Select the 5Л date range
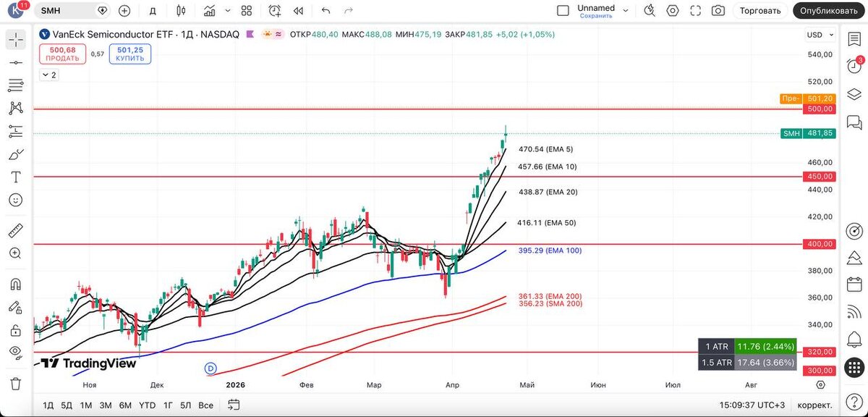This screenshot has width=868, height=417. click(x=186, y=405)
